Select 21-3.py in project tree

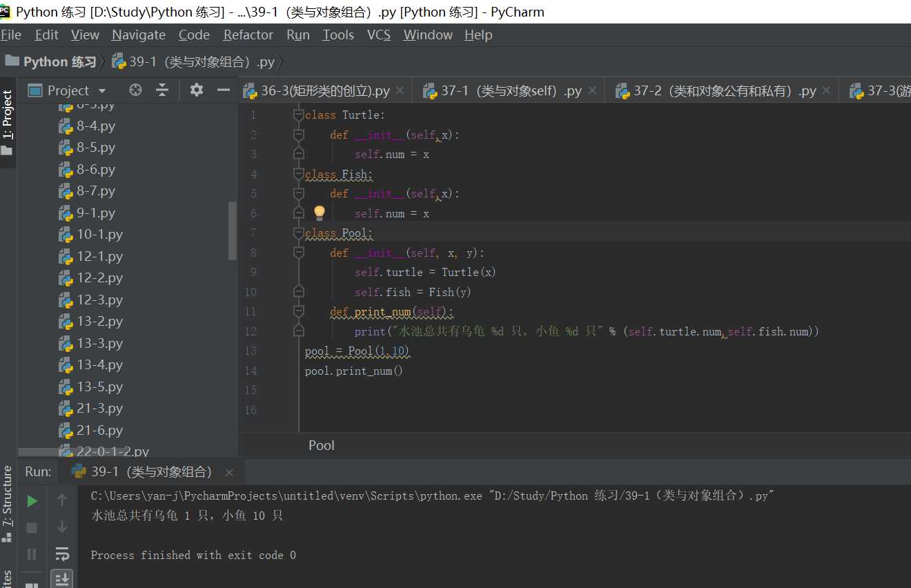(x=90, y=408)
